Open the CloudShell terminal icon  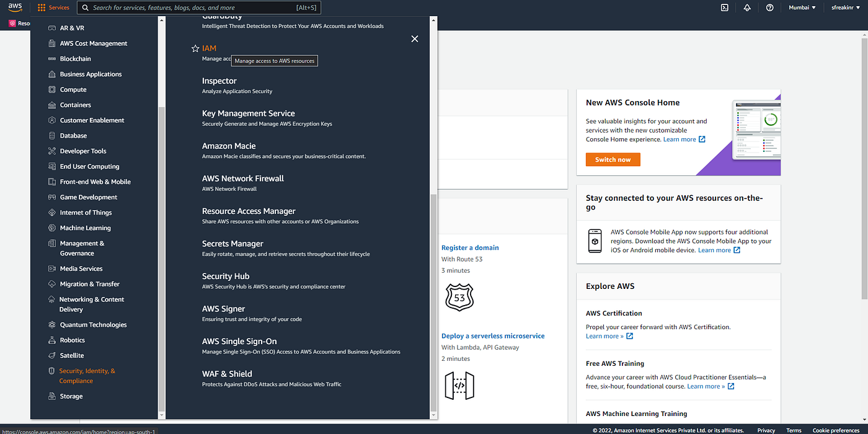click(x=724, y=7)
